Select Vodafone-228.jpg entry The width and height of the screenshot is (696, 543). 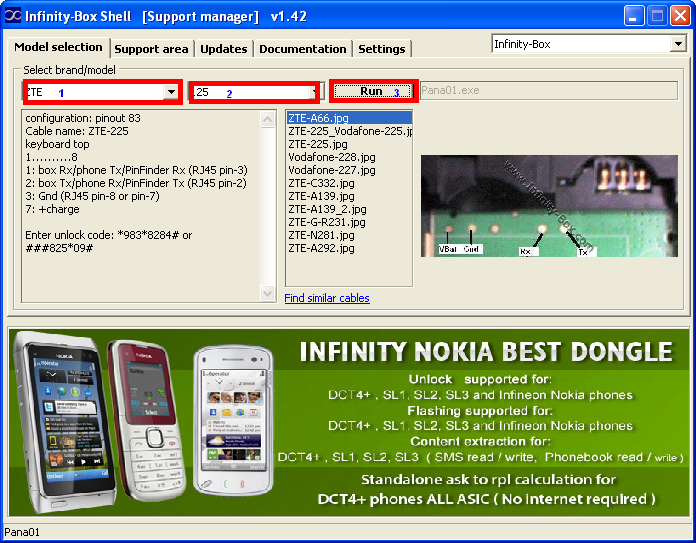[349, 157]
